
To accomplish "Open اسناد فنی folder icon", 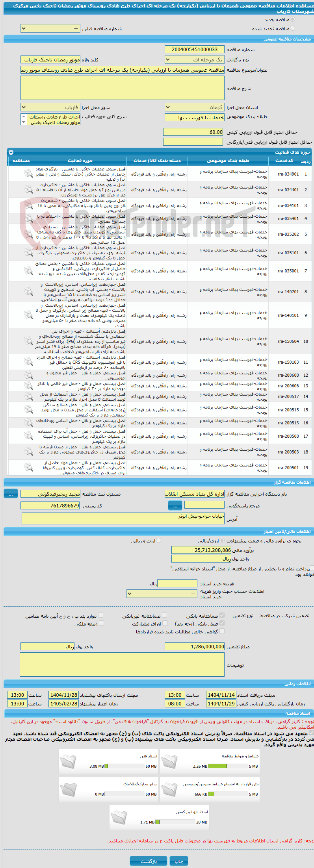I will coord(68,761).
